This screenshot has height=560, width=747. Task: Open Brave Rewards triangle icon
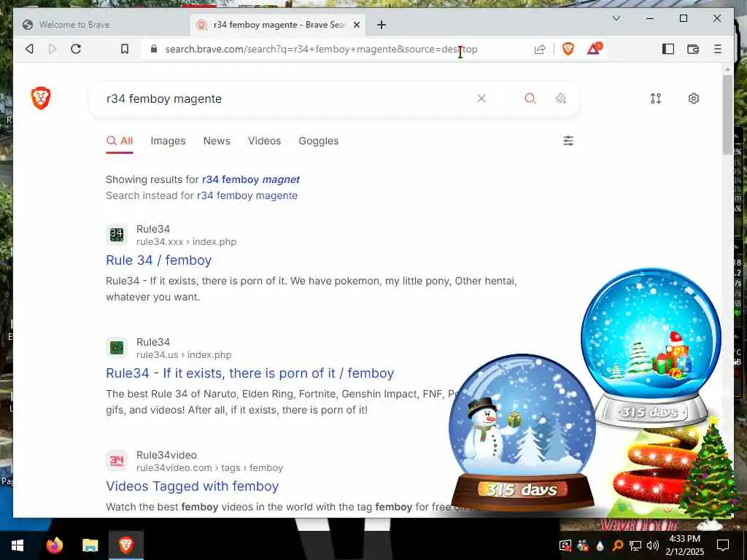(x=594, y=48)
